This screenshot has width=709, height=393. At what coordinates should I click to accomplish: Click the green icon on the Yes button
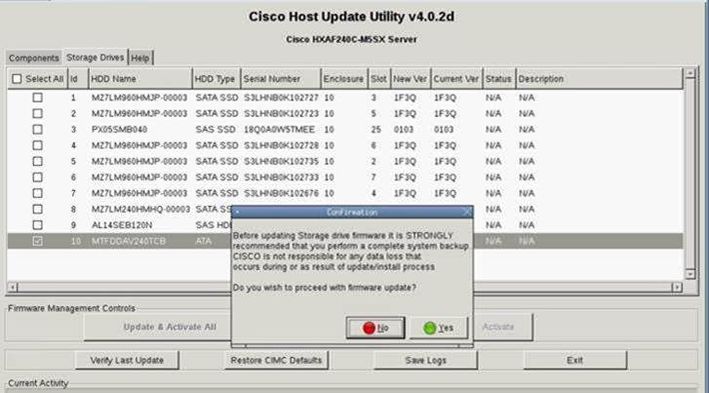430,328
